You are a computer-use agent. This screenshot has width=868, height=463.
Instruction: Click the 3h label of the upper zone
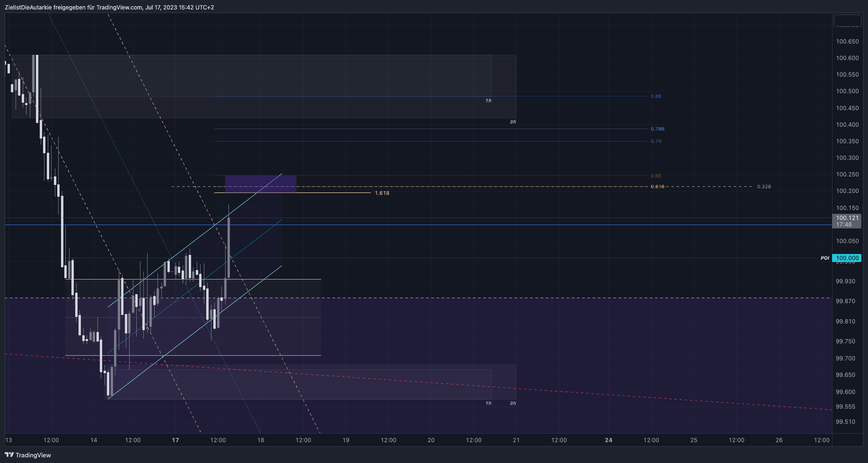pyautogui.click(x=513, y=122)
